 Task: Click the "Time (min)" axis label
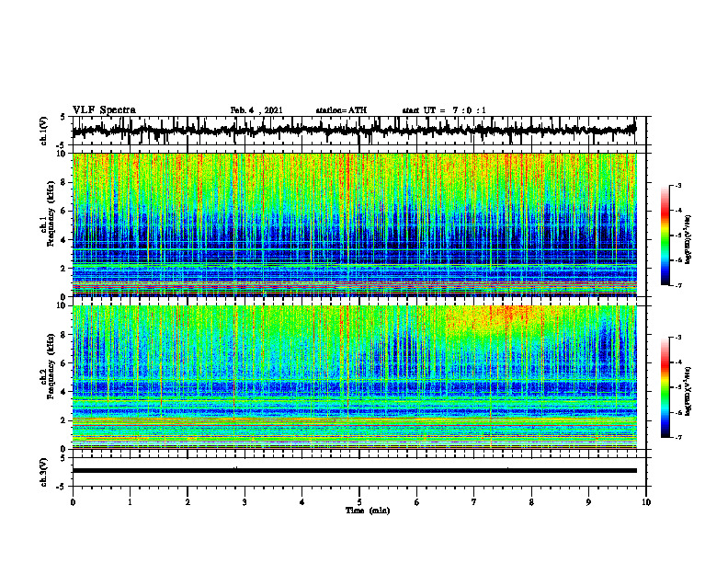pyautogui.click(x=368, y=511)
